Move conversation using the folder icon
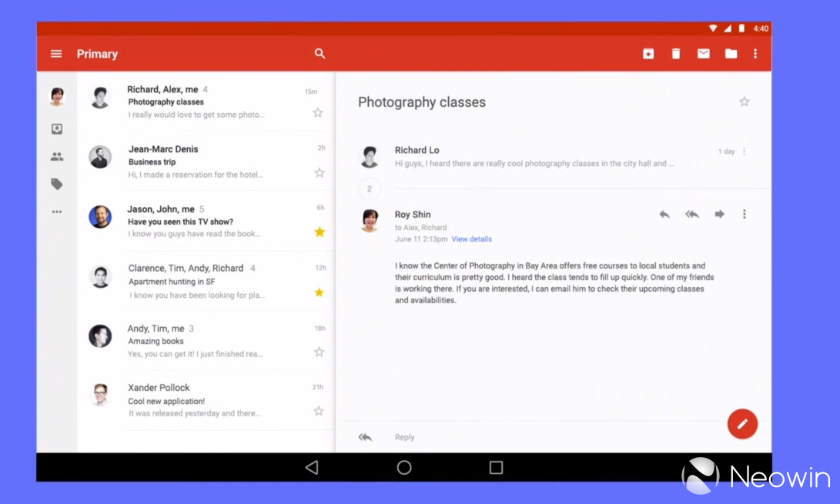The height and width of the screenshot is (504, 840). click(x=731, y=54)
